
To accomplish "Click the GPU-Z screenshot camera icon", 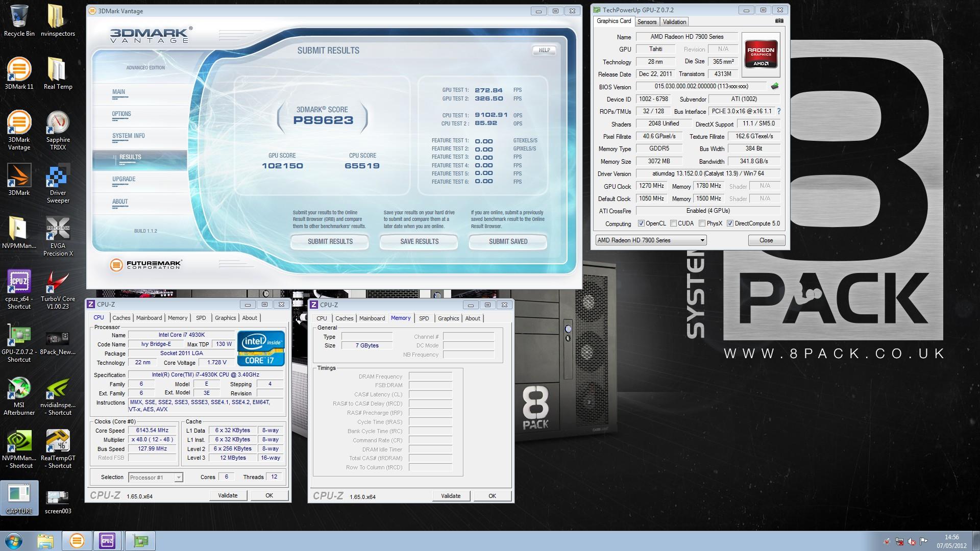I will coord(779,21).
